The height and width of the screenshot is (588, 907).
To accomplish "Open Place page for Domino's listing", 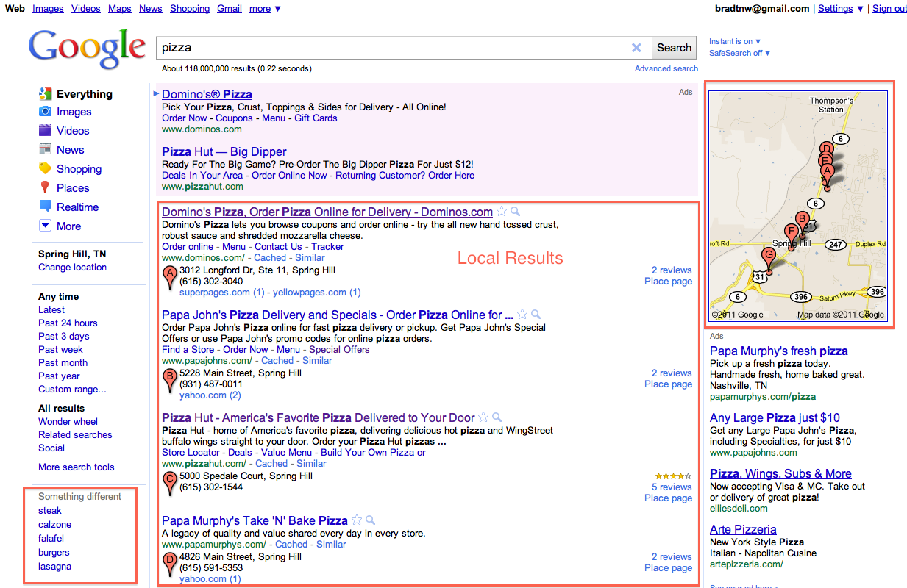I will tap(668, 282).
